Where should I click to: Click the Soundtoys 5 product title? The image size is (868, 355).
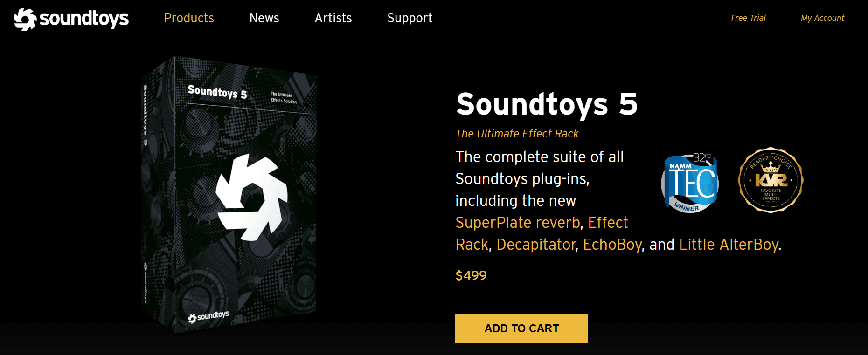(547, 104)
